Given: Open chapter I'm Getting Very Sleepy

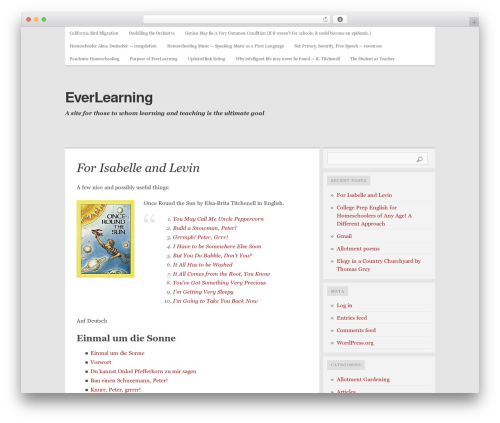Looking at the screenshot, I should pyautogui.click(x=203, y=292).
